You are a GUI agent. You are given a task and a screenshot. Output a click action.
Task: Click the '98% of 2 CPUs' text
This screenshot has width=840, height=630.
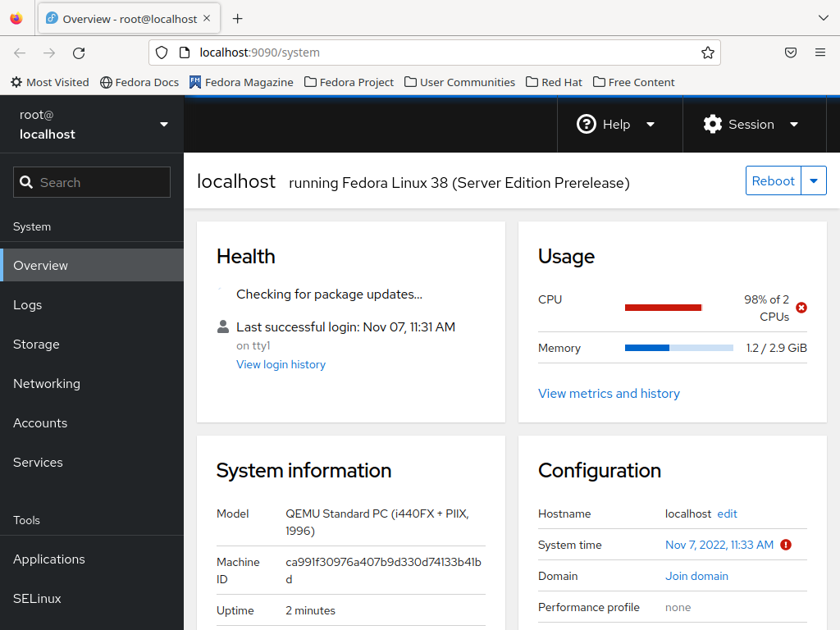(766, 308)
